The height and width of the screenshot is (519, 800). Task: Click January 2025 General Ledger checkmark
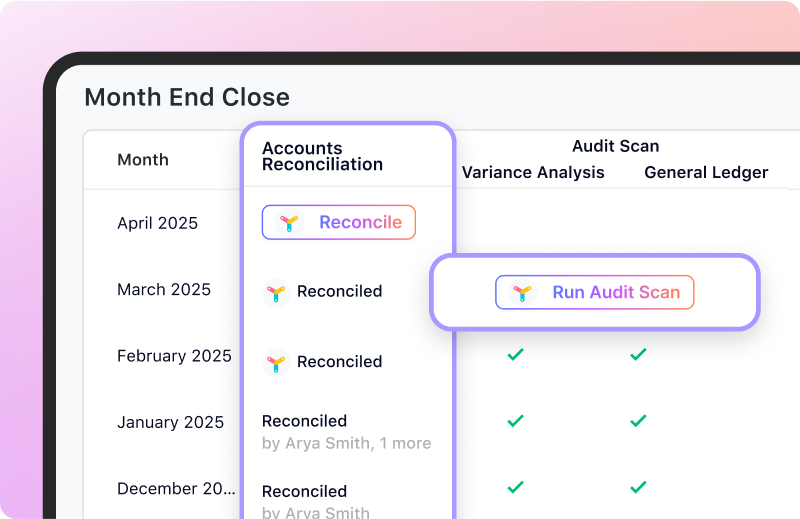pyautogui.click(x=638, y=421)
